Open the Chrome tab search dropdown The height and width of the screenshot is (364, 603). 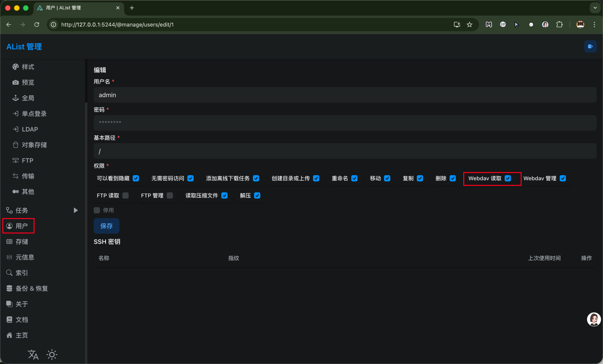tap(595, 8)
